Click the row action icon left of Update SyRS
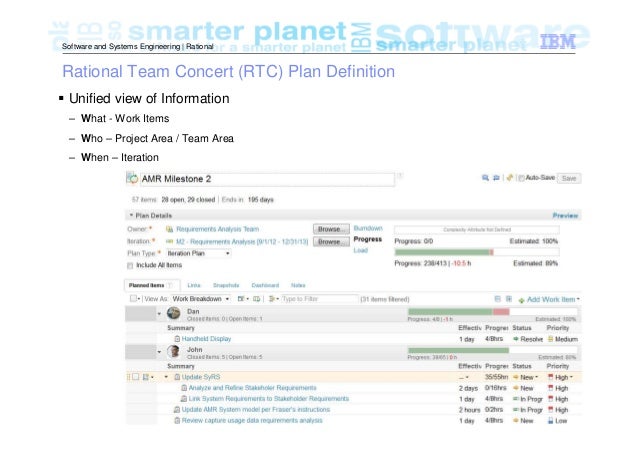The width and height of the screenshot is (638, 451). [148, 377]
